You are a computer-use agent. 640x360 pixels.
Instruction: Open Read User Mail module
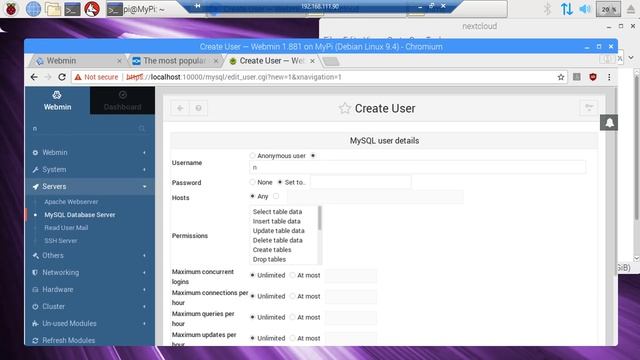[66, 228]
